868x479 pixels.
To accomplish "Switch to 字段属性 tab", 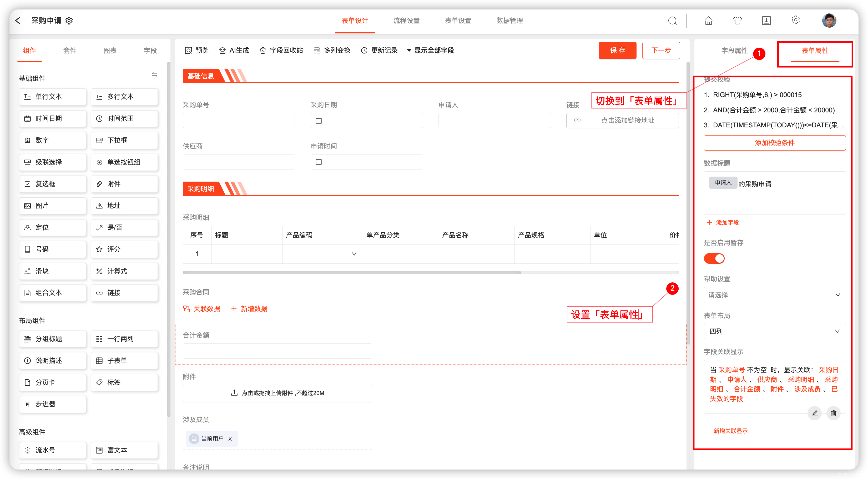I will [734, 51].
